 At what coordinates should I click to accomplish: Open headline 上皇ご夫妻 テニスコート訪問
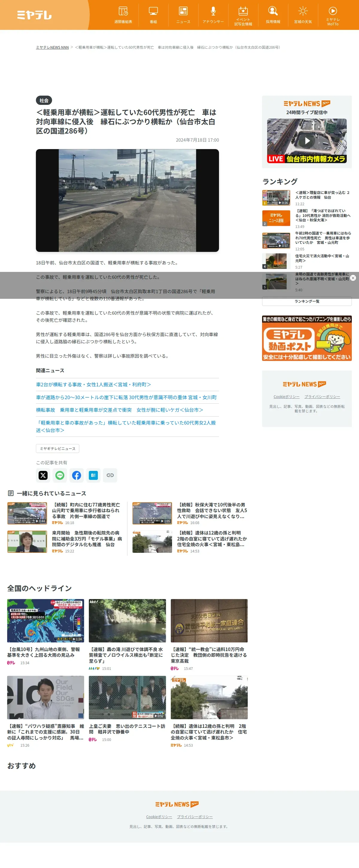pyautogui.click(x=127, y=729)
